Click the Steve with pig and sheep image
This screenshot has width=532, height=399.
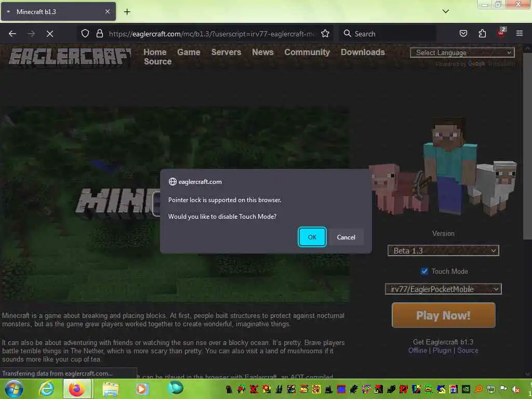pyautogui.click(x=443, y=166)
